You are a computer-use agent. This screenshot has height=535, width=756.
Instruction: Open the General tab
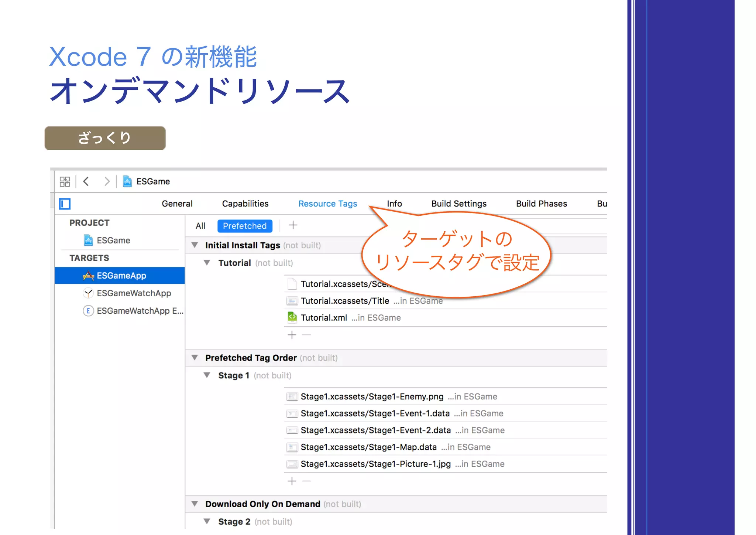177,204
